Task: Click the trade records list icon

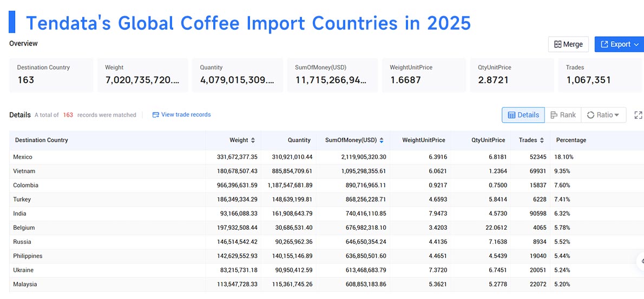Action: 156,115
